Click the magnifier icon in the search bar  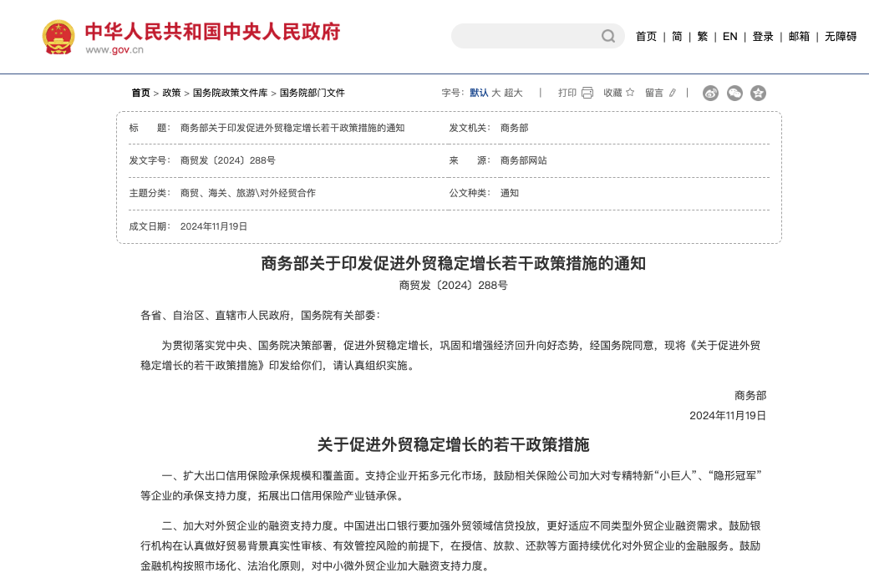click(607, 36)
